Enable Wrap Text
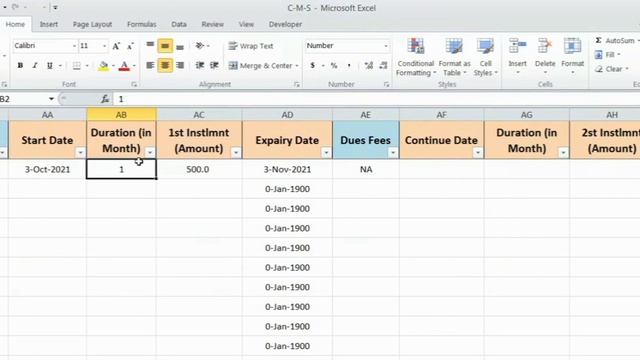This screenshot has height=360, width=640. click(251, 46)
